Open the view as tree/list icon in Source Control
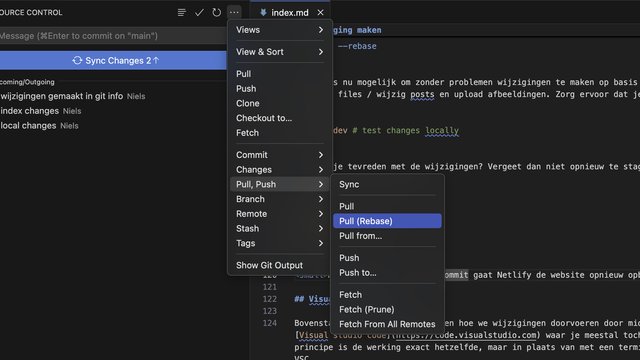 [x=182, y=13]
